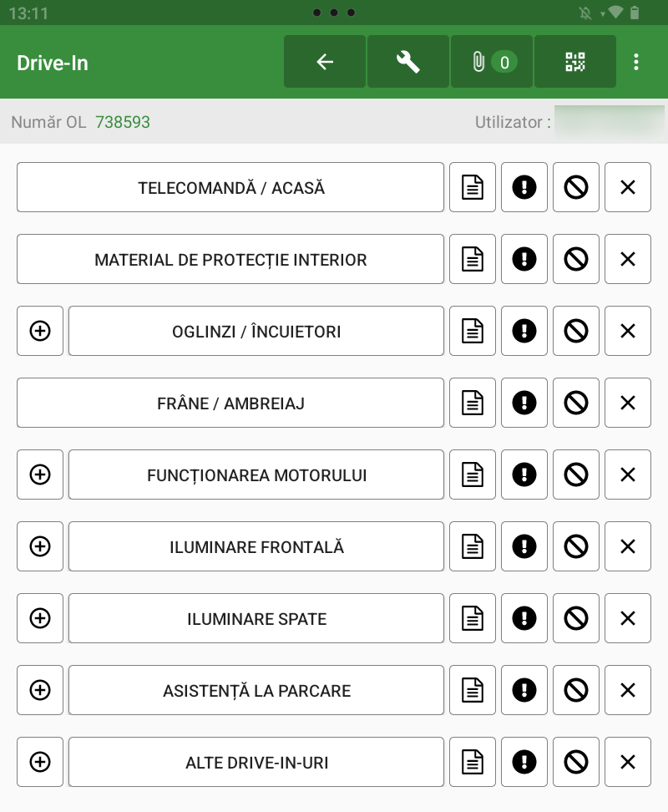Tap the ALTE DRIVE-IN-URI button
This screenshot has height=812, width=668.
pos(256,763)
